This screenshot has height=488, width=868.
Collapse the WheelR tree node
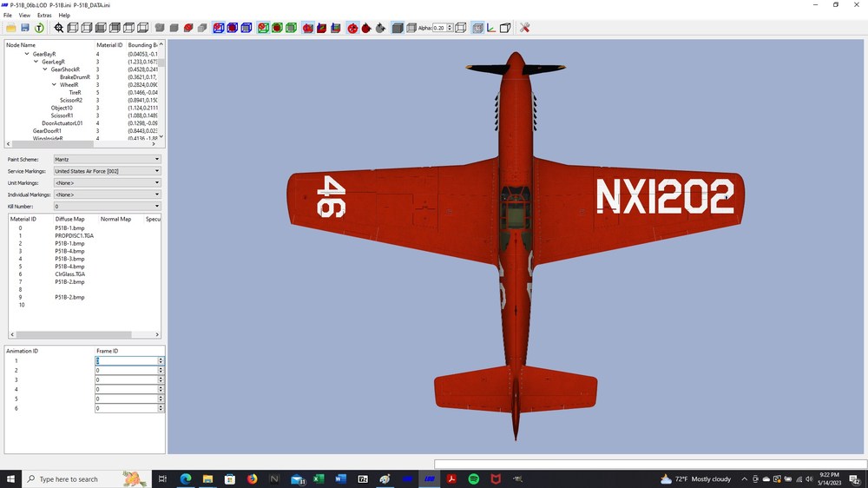point(54,85)
